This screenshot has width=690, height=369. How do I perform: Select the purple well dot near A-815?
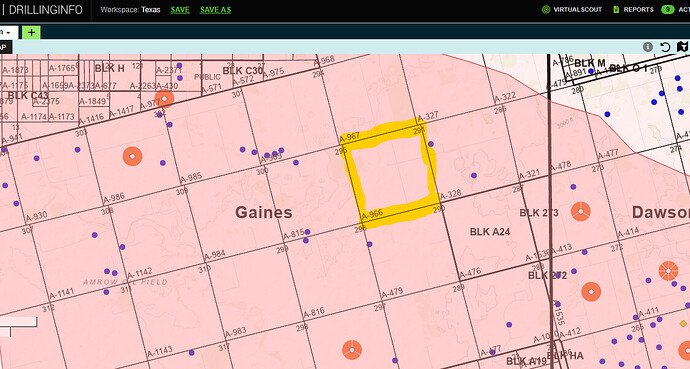(307, 232)
